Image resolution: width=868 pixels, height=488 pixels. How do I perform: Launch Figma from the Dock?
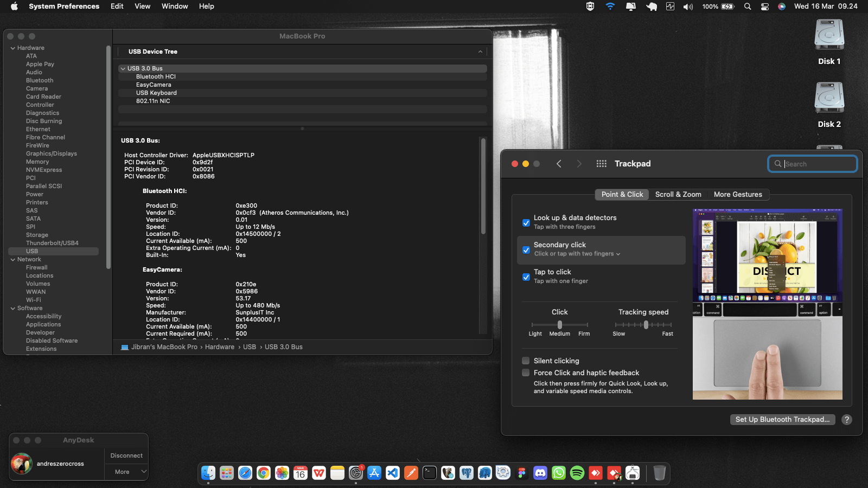(522, 473)
